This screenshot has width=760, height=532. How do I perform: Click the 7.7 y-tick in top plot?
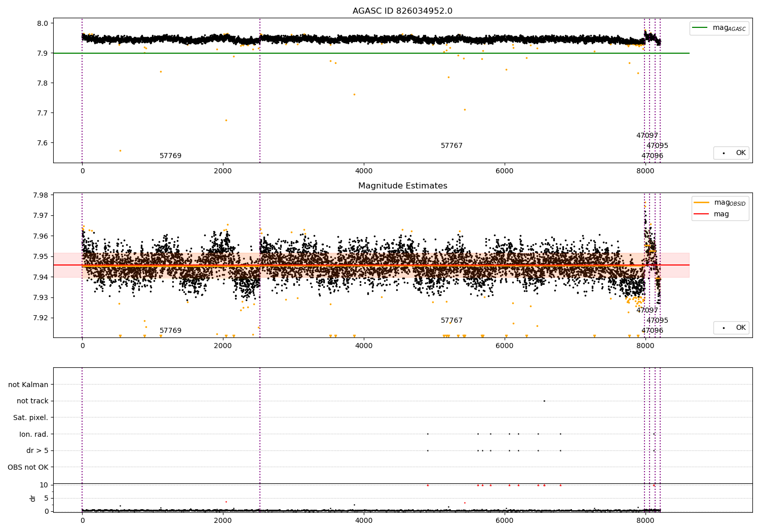point(43,113)
